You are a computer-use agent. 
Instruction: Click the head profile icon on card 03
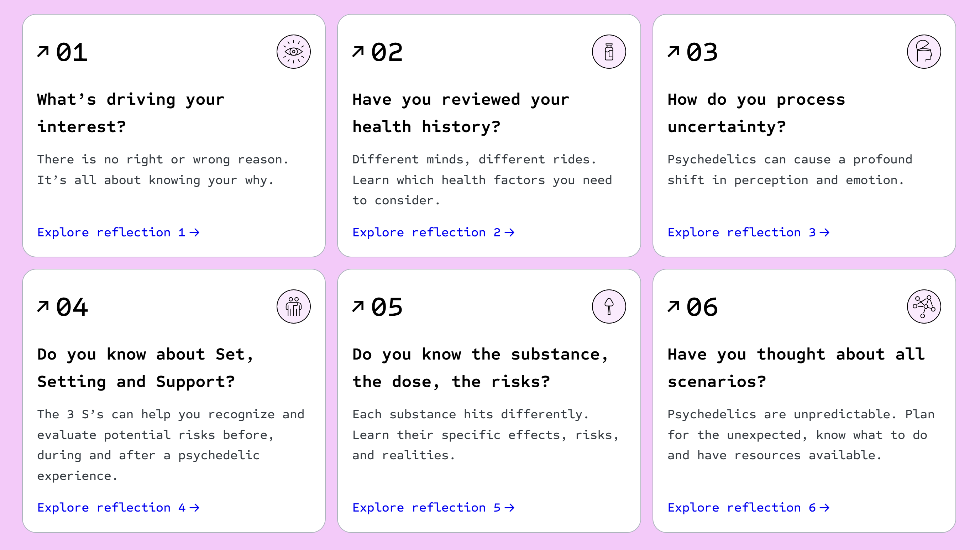click(924, 52)
